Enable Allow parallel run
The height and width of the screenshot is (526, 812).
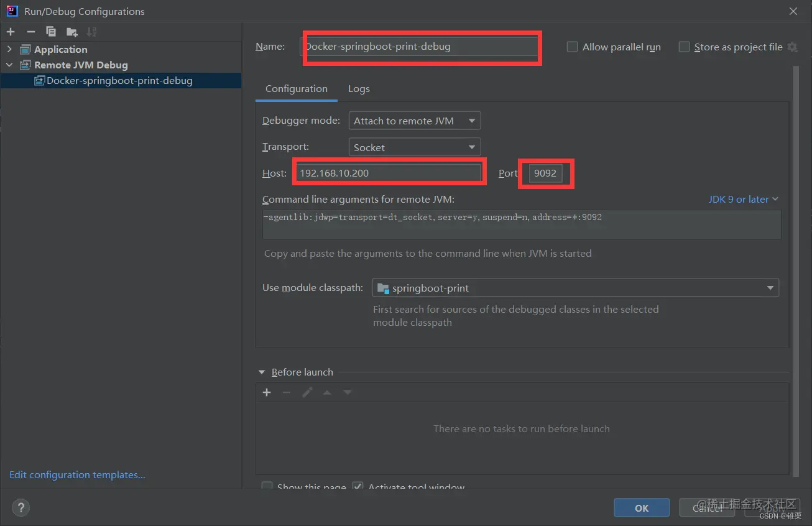pyautogui.click(x=572, y=47)
